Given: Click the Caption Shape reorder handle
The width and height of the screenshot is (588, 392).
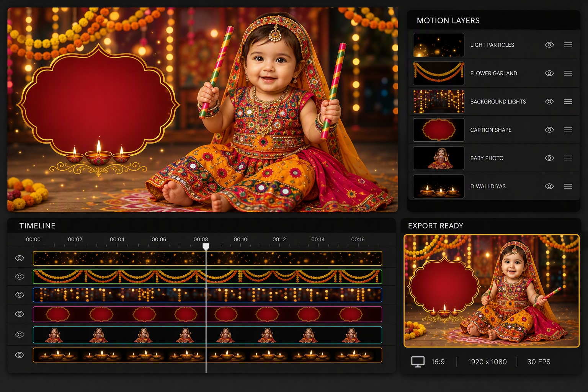Looking at the screenshot, I should coord(568,130).
